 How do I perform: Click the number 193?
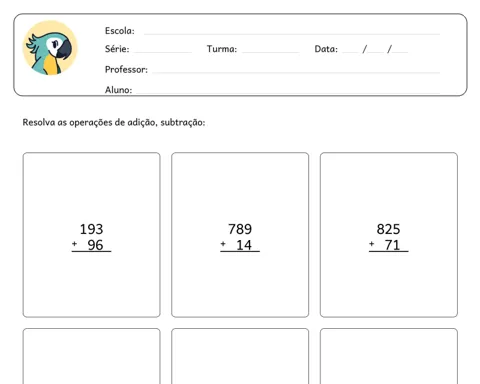(x=91, y=229)
